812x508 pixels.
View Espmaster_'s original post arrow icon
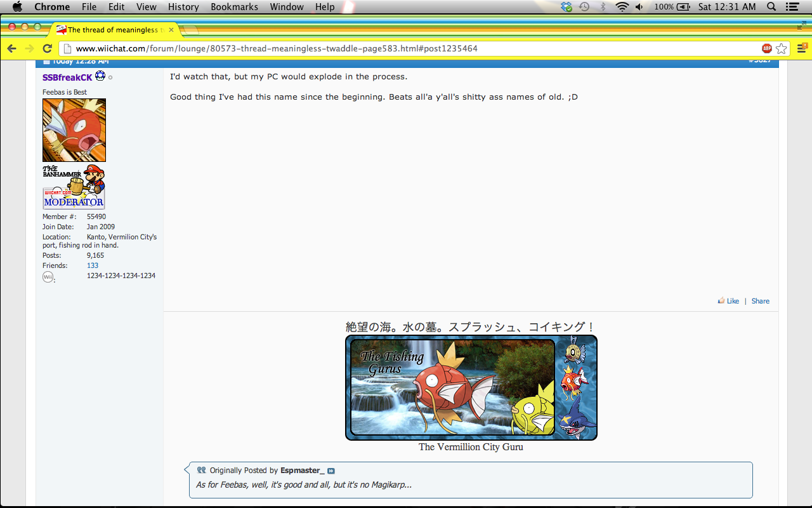click(x=331, y=471)
